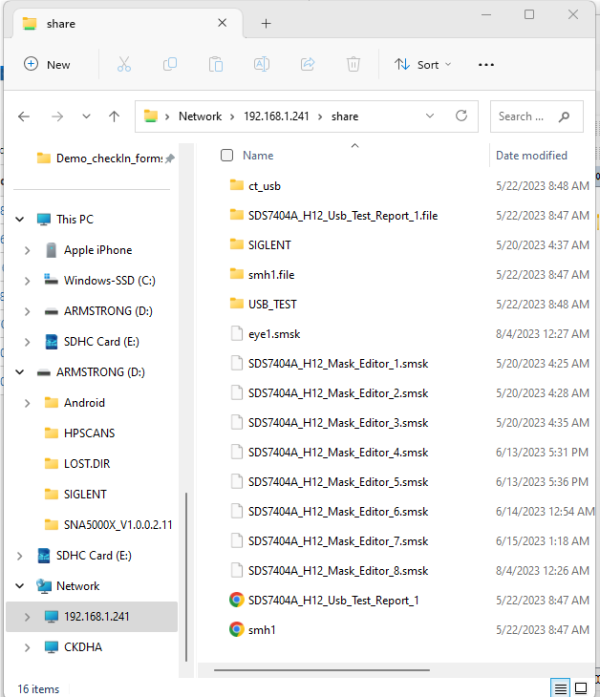Open the Sort dropdown menu

click(423, 64)
